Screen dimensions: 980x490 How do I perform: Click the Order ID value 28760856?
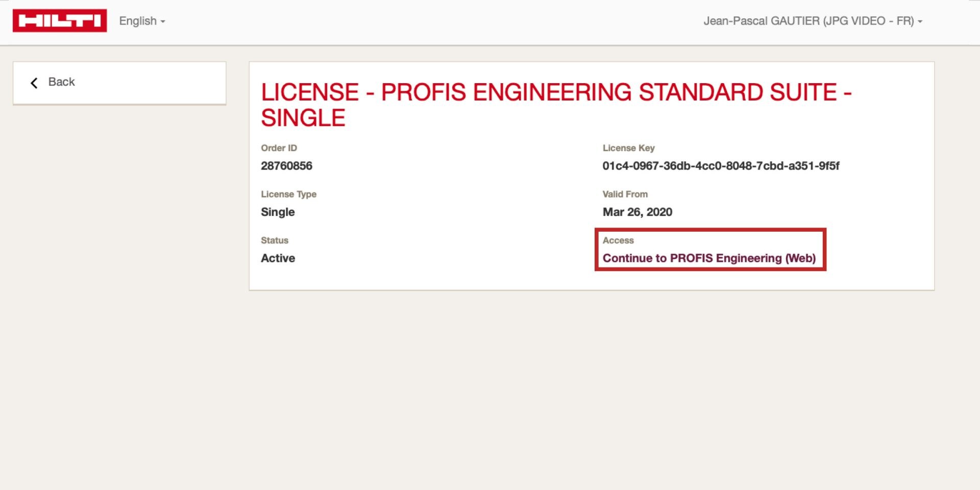click(x=286, y=166)
